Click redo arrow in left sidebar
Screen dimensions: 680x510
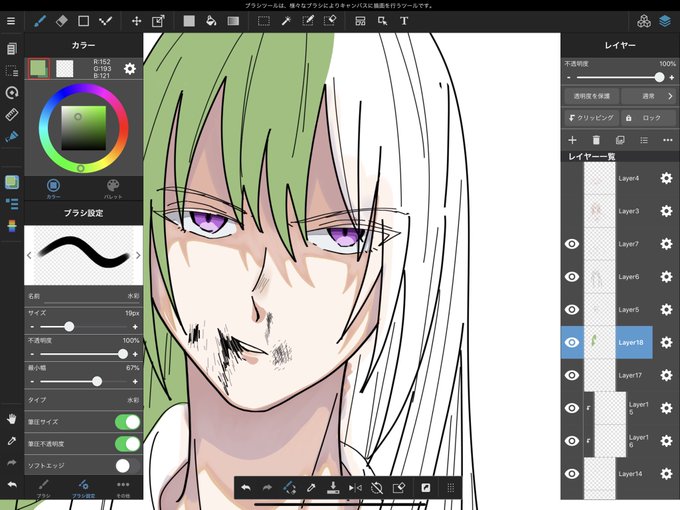[12, 463]
